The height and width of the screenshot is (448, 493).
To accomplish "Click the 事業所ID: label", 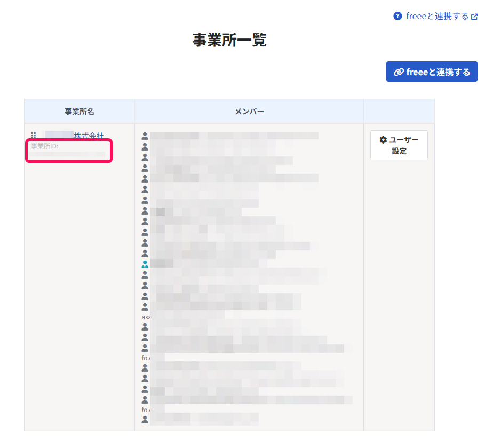I will tap(44, 146).
